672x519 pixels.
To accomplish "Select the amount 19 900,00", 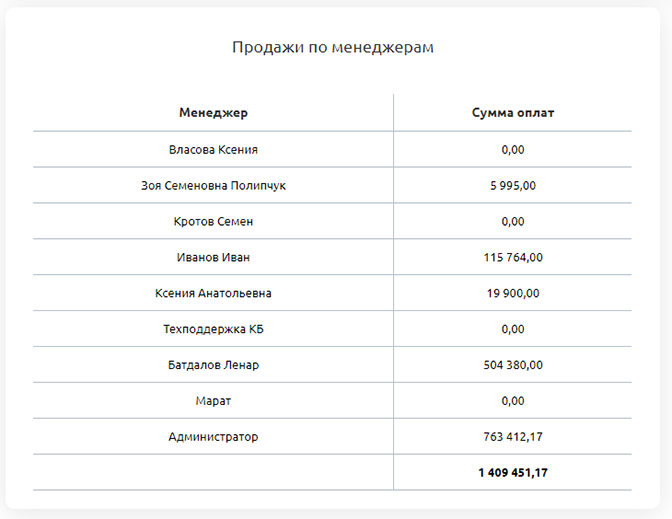I will pyautogui.click(x=512, y=293).
